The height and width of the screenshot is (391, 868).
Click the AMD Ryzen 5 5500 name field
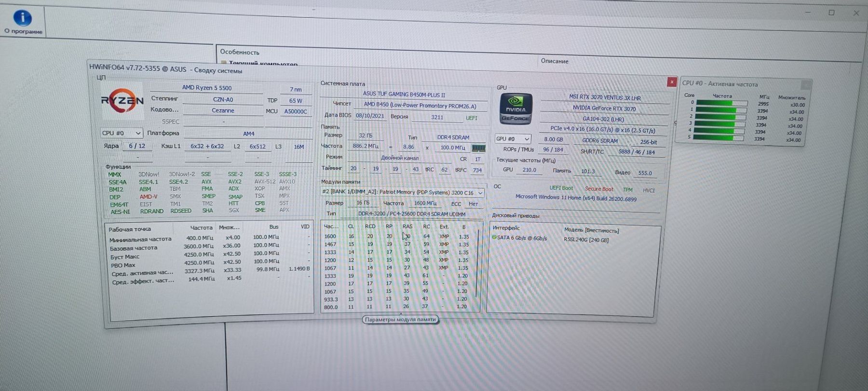(206, 88)
